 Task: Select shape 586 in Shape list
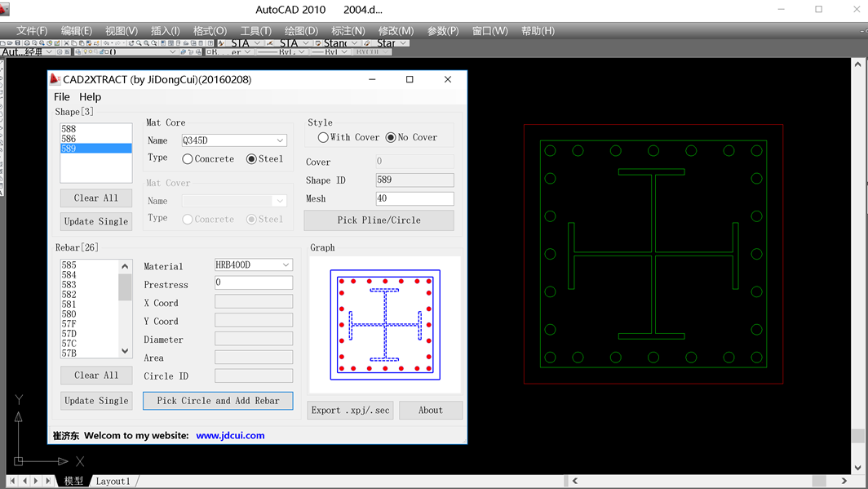tap(95, 139)
